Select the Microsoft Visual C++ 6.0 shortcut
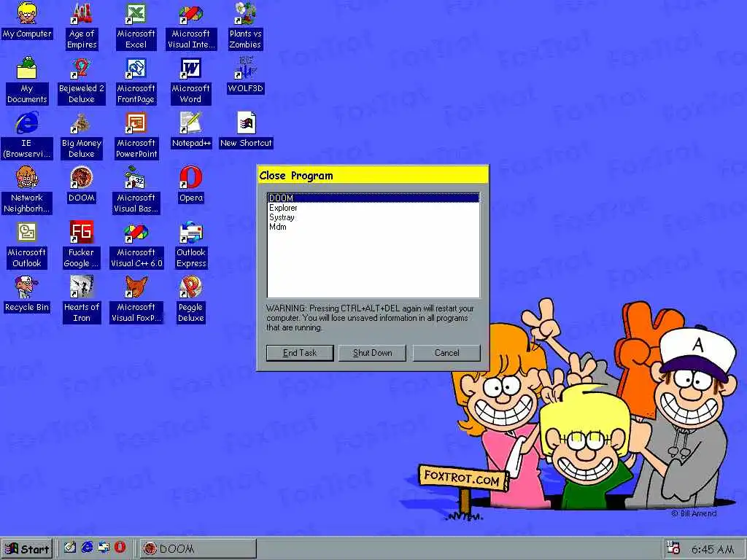This screenshot has width=747, height=560. [x=136, y=245]
